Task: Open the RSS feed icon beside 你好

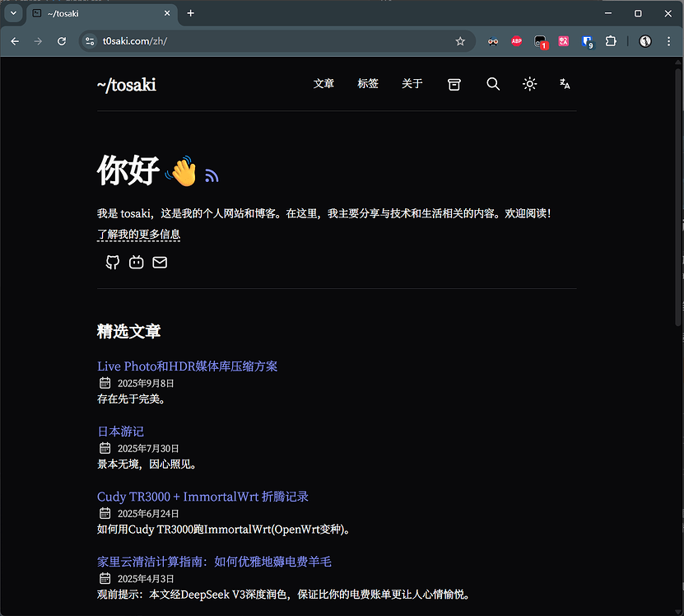Action: (212, 175)
